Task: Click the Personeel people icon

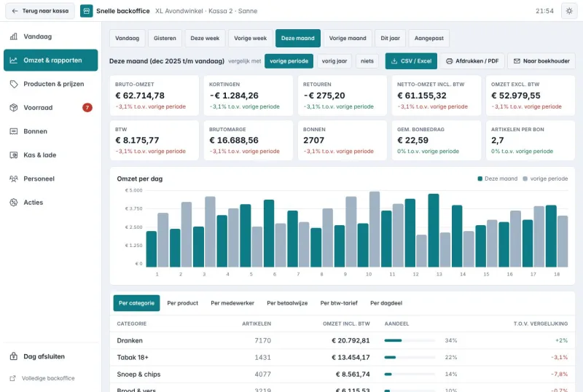Action: point(13,179)
